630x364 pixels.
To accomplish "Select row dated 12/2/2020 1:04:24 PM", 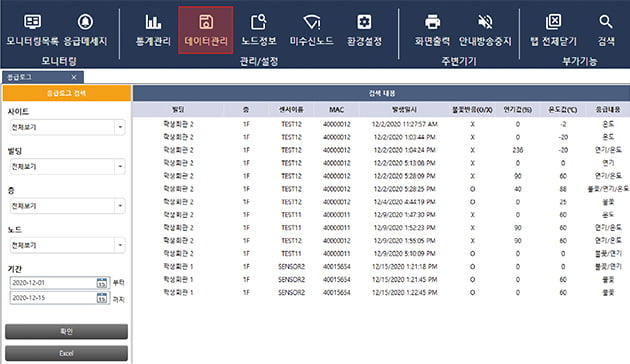I will pos(381,150).
